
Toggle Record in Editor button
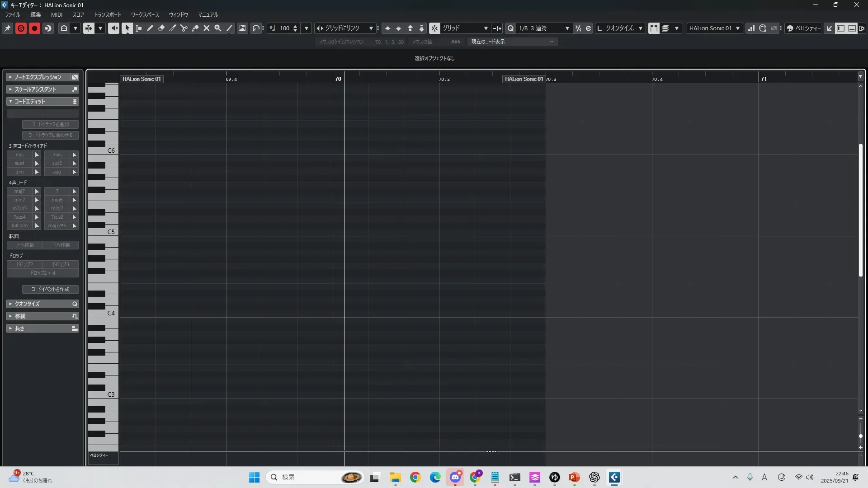34,28
